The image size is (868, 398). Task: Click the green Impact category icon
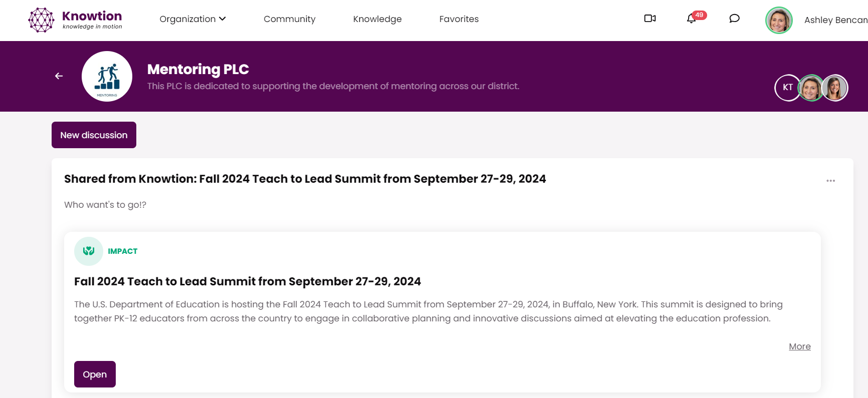[x=89, y=251]
